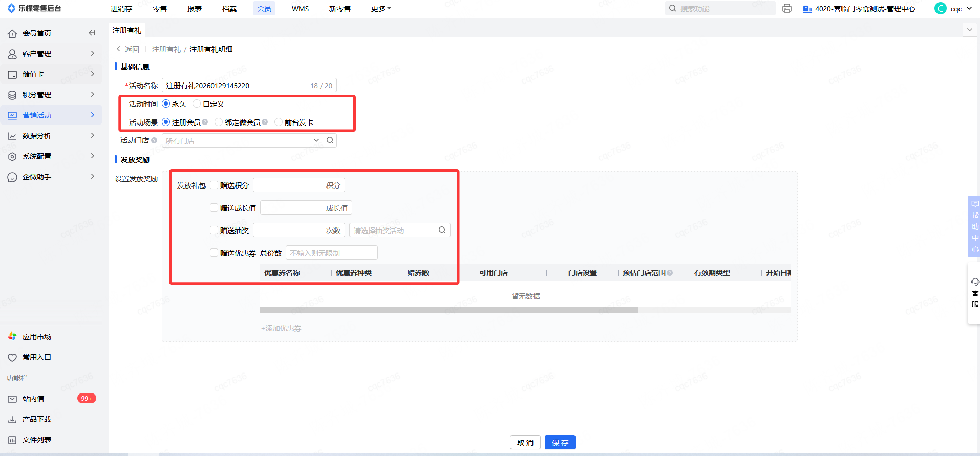Open the 更多 top menu dropdown

pos(381,8)
